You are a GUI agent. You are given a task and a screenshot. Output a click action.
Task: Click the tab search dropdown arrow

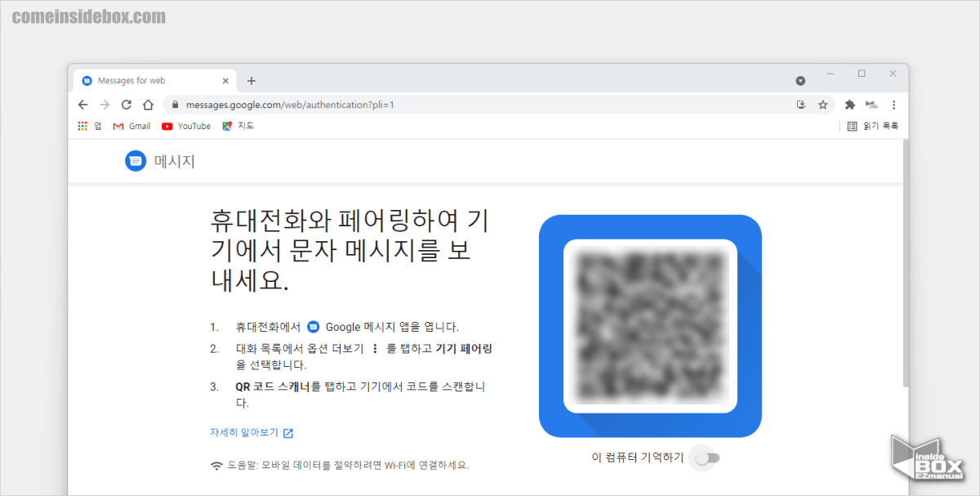800,81
